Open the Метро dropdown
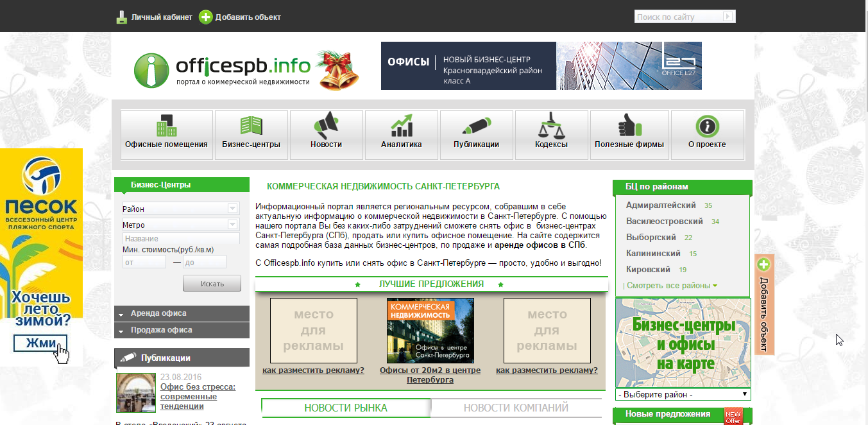868x425 pixels. 180,225
